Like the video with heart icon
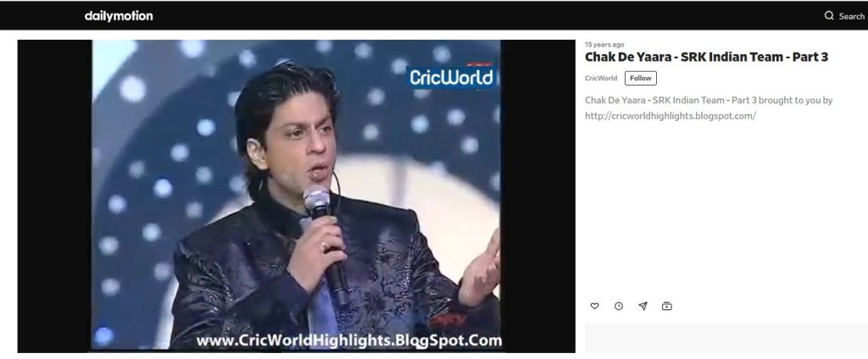This screenshot has height=359, width=868. (594, 306)
